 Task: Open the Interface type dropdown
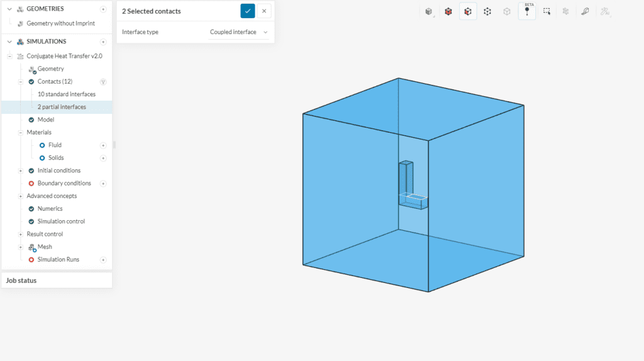tap(238, 32)
